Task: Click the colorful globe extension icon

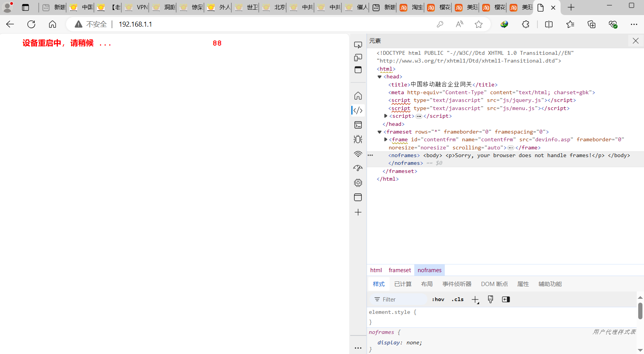Action: [x=504, y=24]
